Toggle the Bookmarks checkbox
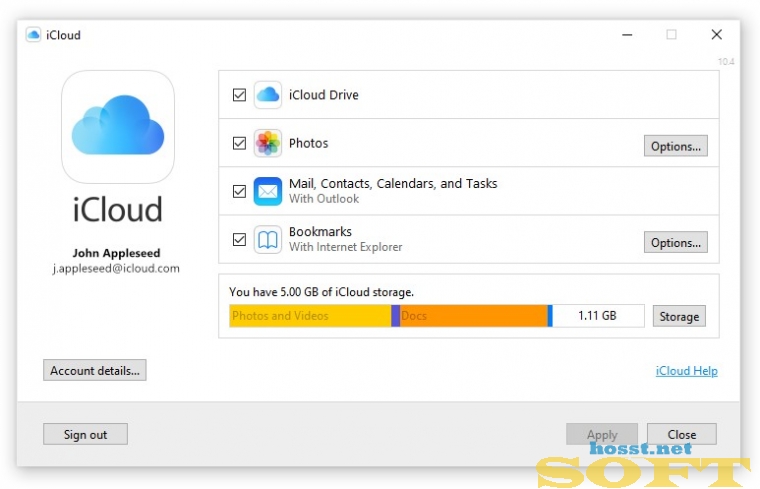 (x=239, y=239)
